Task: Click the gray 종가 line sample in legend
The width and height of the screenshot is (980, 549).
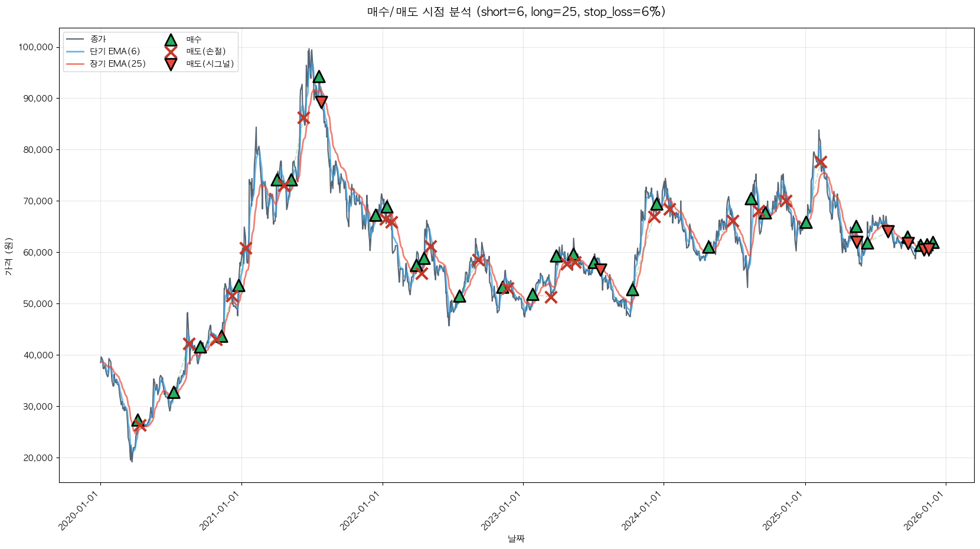Action: (76, 40)
